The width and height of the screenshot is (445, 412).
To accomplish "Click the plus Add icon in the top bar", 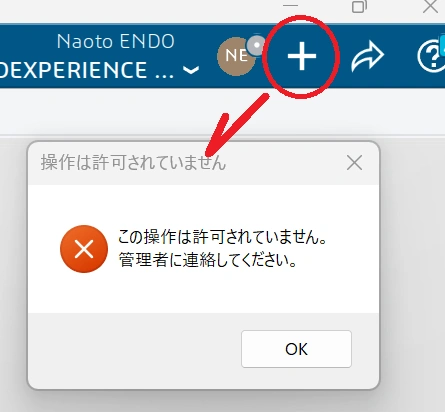I will (302, 56).
